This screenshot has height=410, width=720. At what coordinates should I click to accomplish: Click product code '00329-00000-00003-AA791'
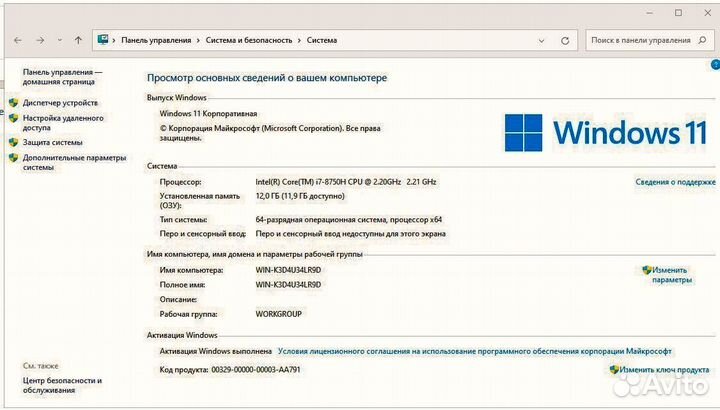pyautogui.click(x=256, y=370)
